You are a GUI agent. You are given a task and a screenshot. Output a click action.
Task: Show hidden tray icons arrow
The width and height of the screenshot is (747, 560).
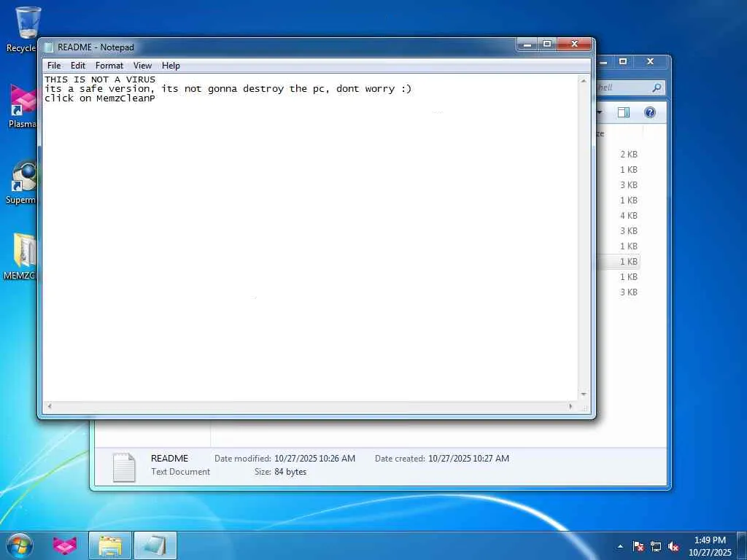pos(620,546)
